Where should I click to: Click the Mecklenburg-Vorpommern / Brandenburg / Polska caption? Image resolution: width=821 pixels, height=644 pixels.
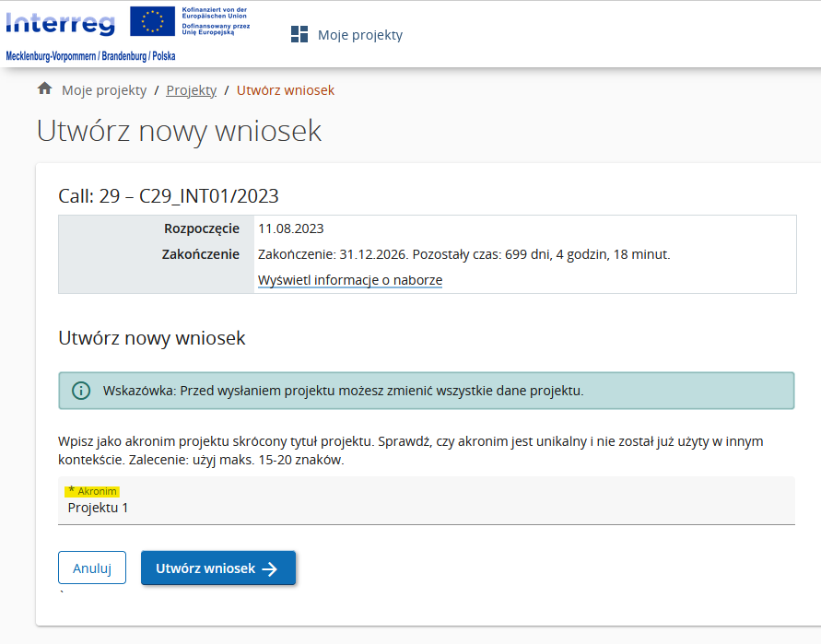coord(90,56)
